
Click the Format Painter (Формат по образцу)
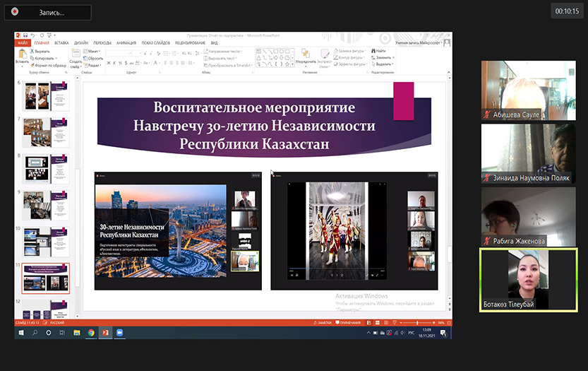coord(47,64)
